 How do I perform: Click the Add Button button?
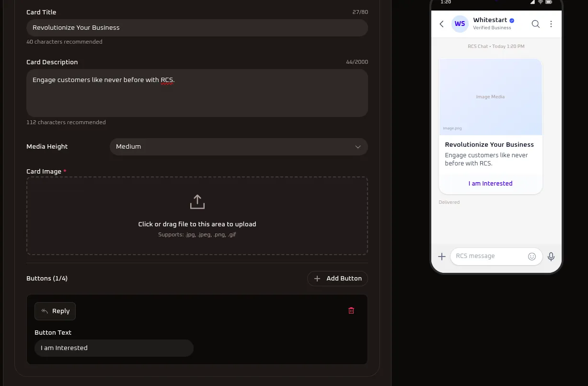coord(337,279)
